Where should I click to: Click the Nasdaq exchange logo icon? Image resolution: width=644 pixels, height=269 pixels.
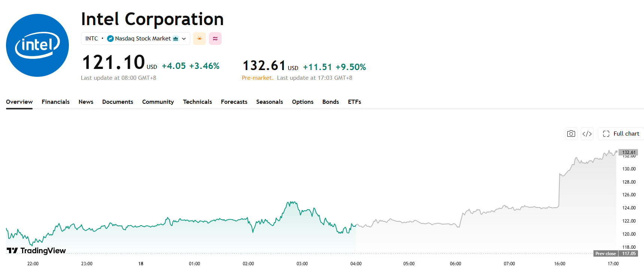[110, 39]
